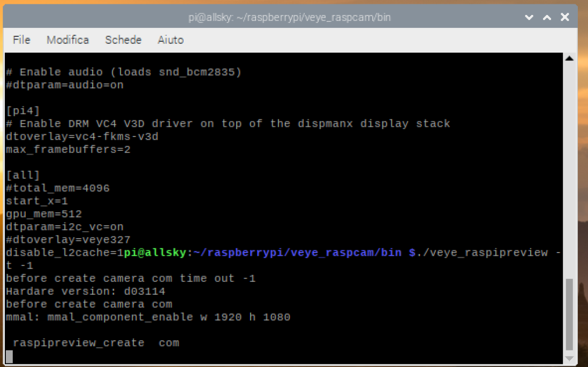Click the scrollbar up arrow
588x367 pixels.
click(569, 58)
